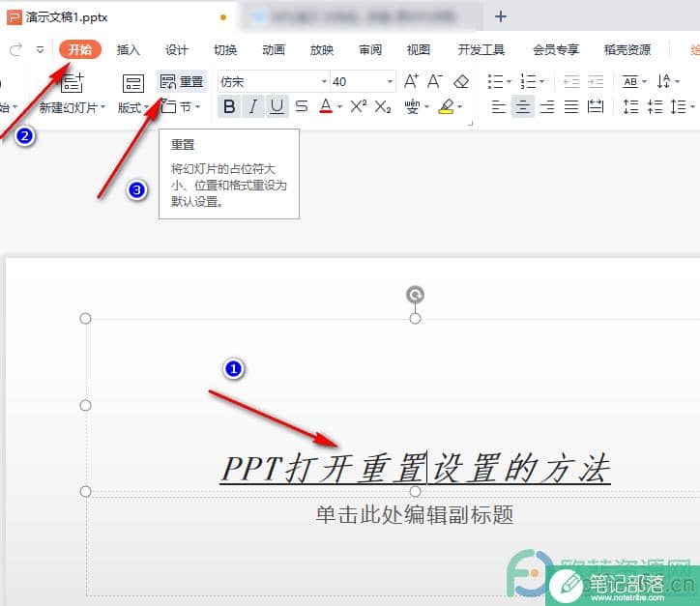Align text left
Viewport: 700px width, 606px height.
(498, 106)
